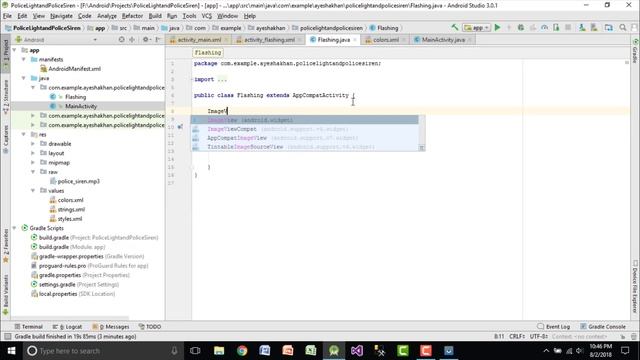Screen dimensions: 640x360
Task: Open the Messages tool window
Action: tap(111, 327)
